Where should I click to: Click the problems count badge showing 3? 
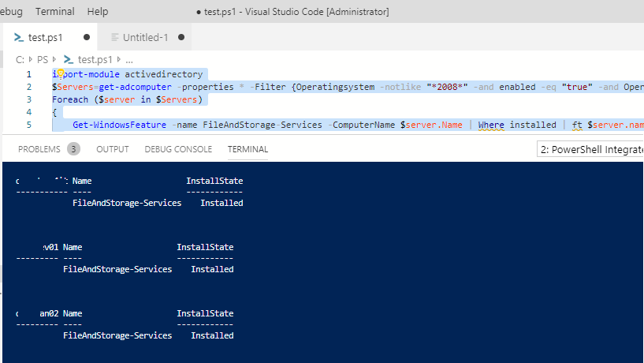pos(73,149)
